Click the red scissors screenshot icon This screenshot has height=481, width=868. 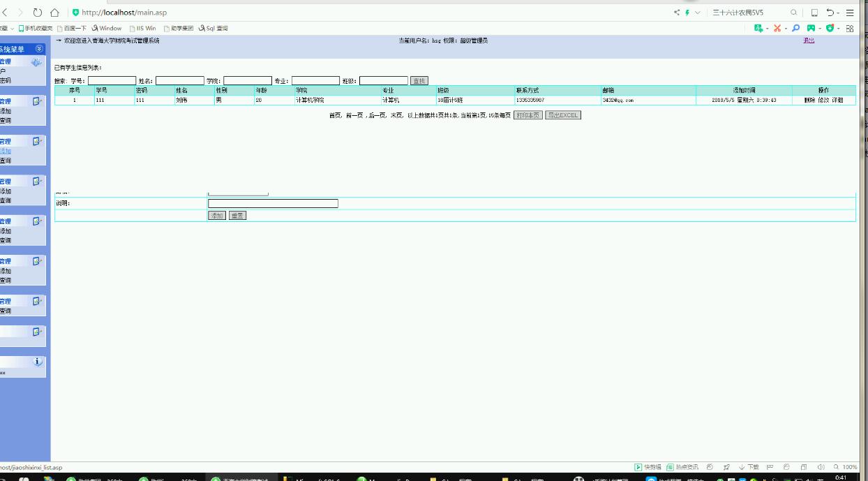coord(777,29)
